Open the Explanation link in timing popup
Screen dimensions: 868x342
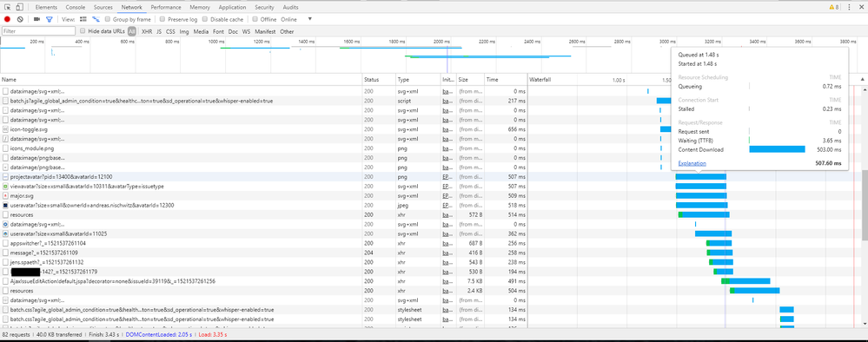click(692, 163)
